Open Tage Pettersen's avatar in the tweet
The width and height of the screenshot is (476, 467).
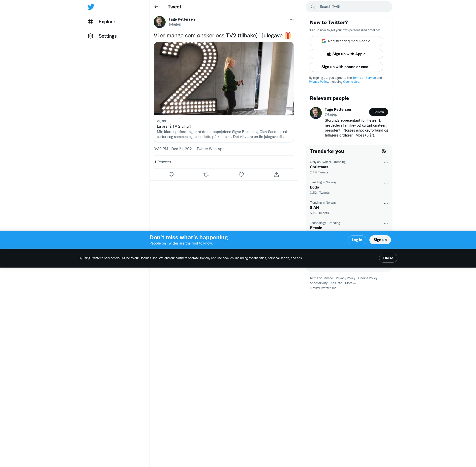pyautogui.click(x=160, y=22)
